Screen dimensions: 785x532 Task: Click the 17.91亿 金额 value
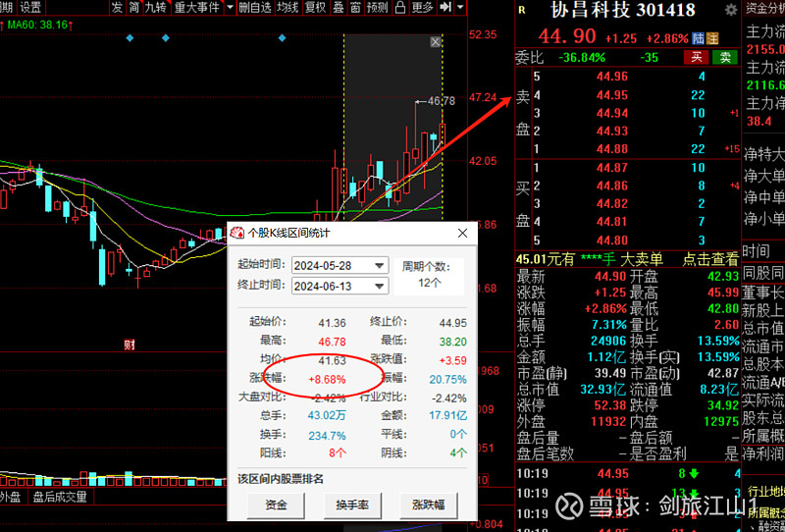pos(447,415)
